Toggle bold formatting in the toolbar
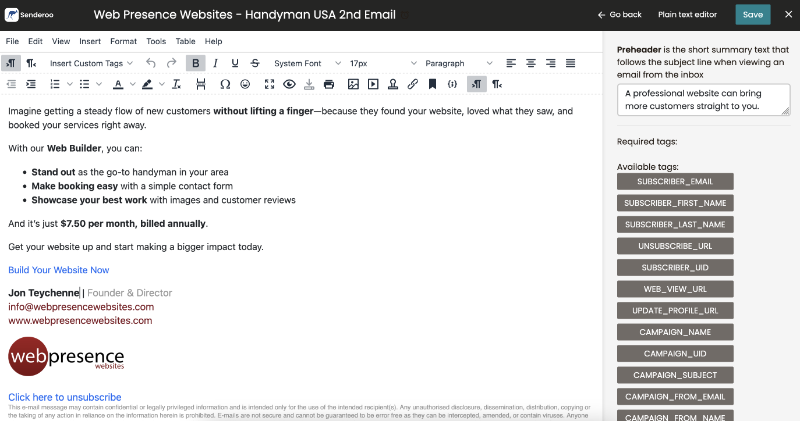 coord(196,63)
